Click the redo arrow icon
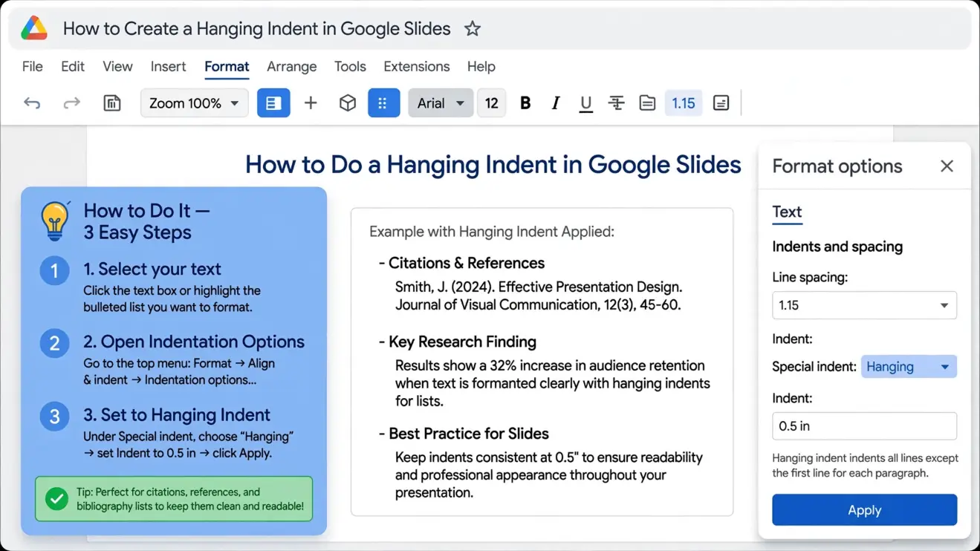Viewport: 980px width, 551px height. [x=71, y=103]
